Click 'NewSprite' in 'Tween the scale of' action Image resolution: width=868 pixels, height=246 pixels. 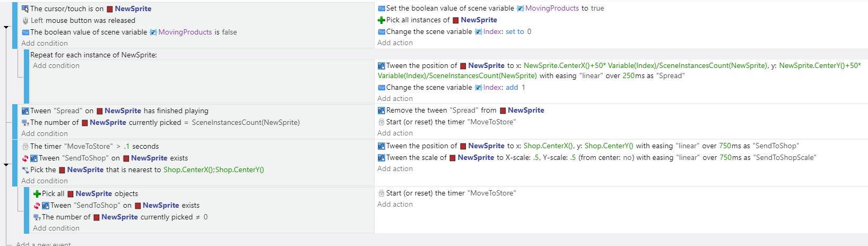tap(476, 158)
